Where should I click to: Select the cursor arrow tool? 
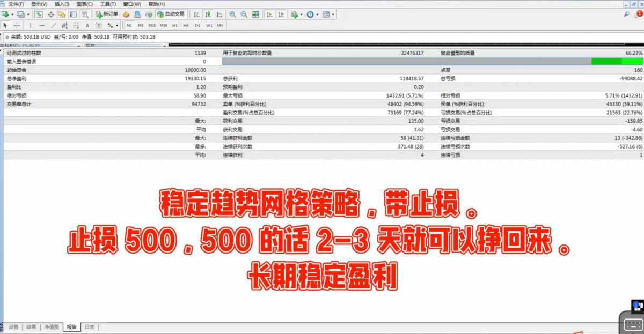coord(5,25)
